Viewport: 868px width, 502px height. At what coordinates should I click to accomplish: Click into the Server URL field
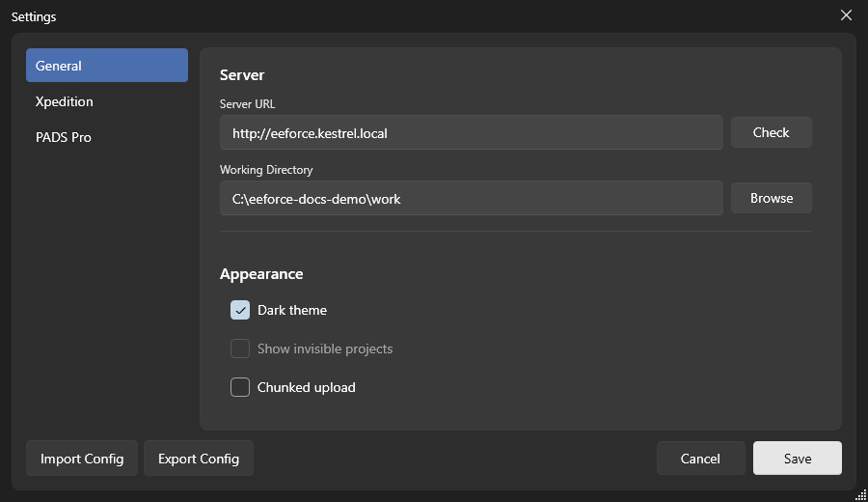(x=471, y=133)
